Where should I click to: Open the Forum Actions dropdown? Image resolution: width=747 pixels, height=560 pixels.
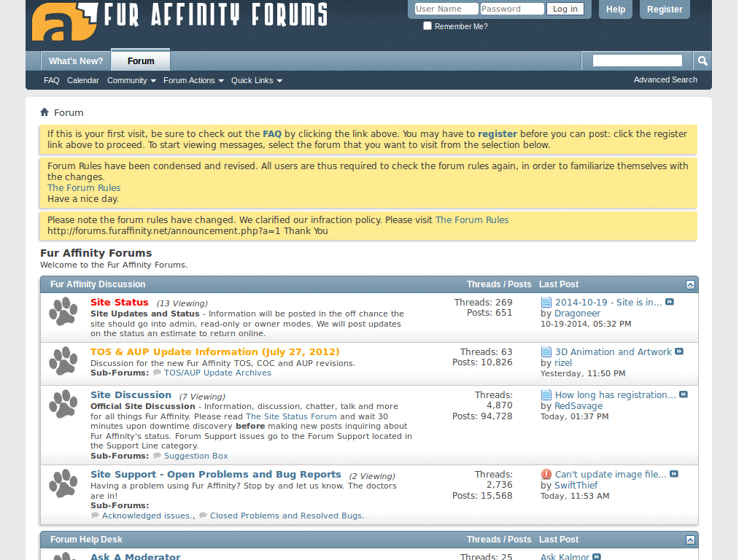(x=193, y=80)
